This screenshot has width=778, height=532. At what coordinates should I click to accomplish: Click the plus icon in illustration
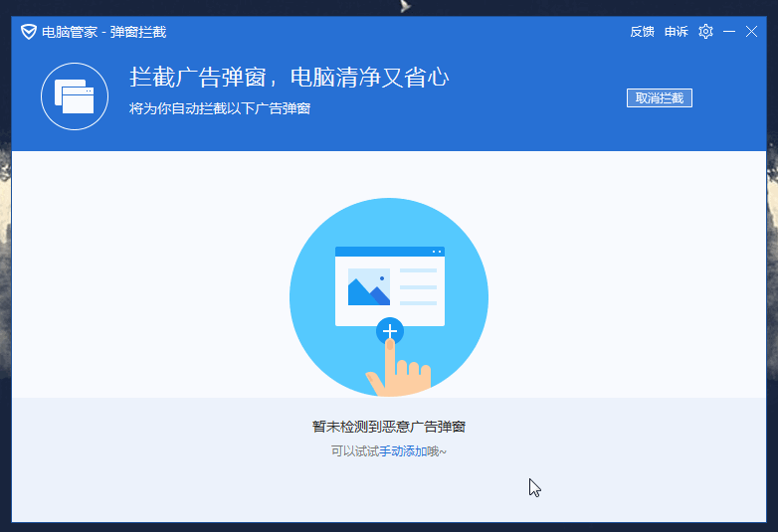390,331
